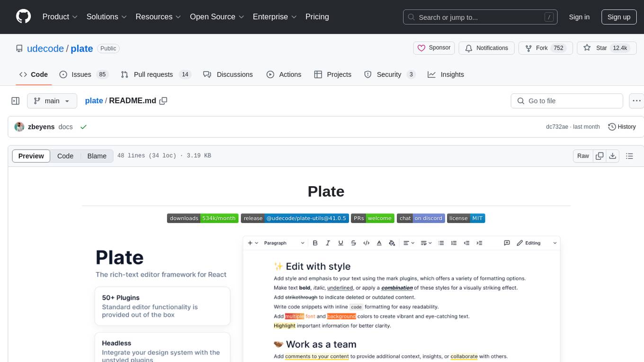Viewport: 644px width, 362px height.
Task: Open the plate repository link in header
Action: (x=82, y=49)
